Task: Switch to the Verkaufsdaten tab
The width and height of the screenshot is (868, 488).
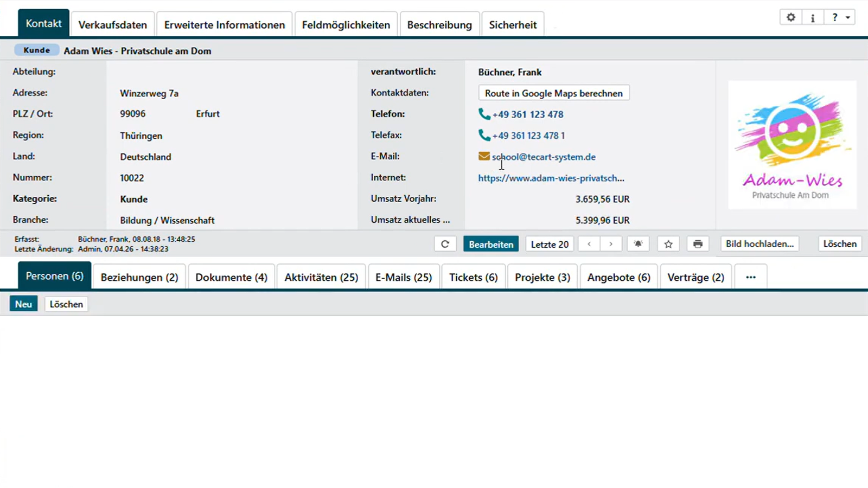Action: (113, 24)
